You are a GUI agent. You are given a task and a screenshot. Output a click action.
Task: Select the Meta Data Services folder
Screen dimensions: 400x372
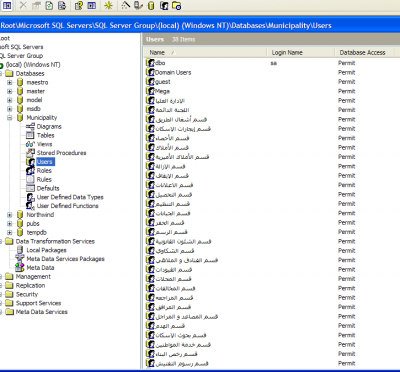coord(42,312)
